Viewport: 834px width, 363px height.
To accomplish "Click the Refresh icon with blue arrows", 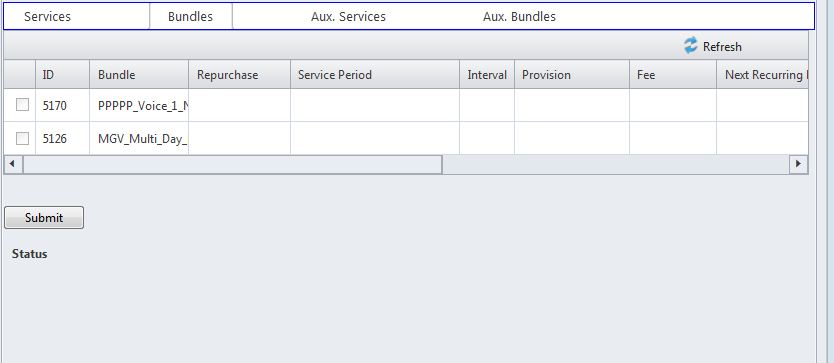I will (x=690, y=46).
